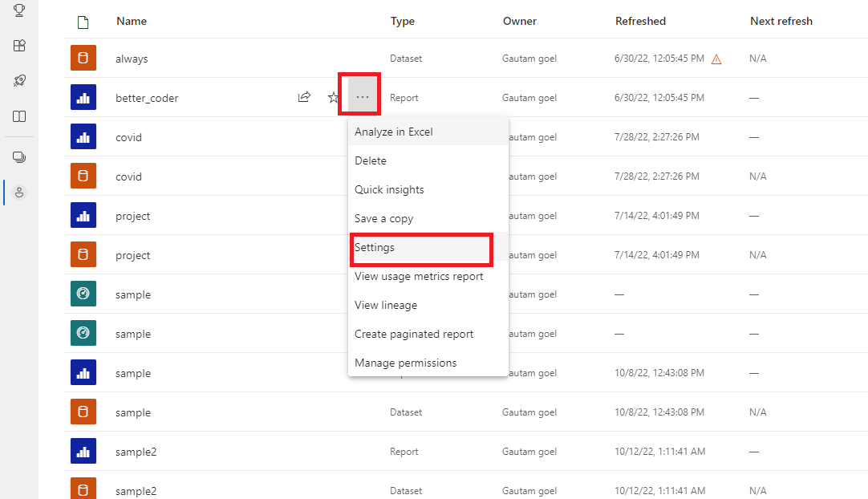
Task: Sort the list by Name column header
Action: [132, 21]
